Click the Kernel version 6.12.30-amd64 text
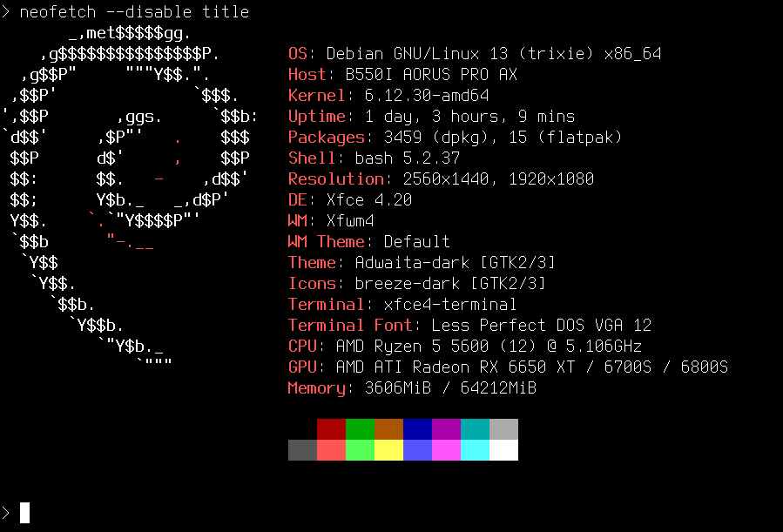The height and width of the screenshot is (532, 783). [x=427, y=95]
